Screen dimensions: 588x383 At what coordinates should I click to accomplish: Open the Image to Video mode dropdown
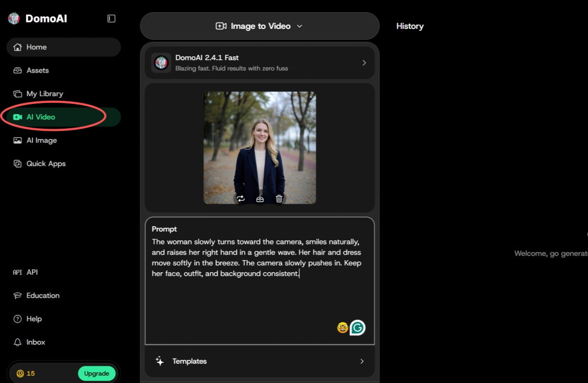260,26
